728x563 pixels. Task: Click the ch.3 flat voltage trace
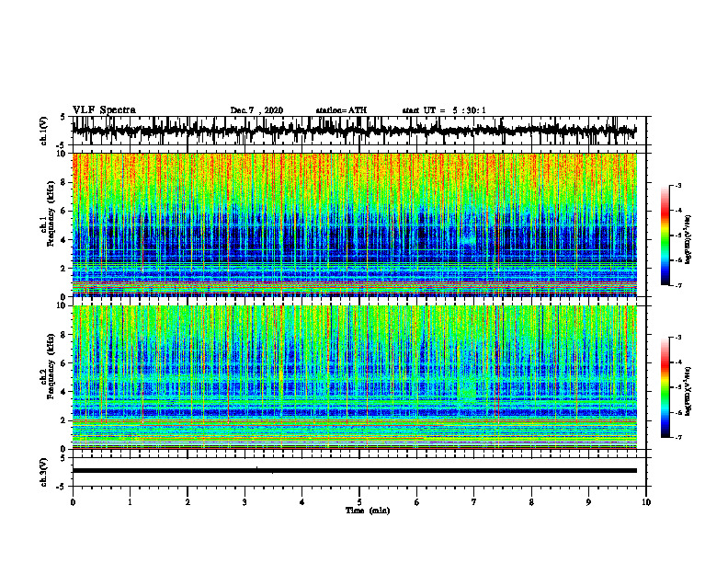354,471
